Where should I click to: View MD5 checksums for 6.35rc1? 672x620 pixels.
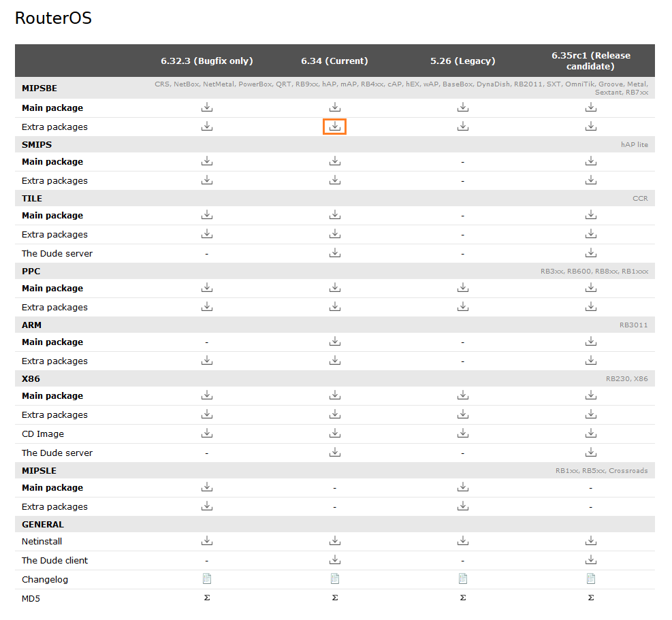(591, 598)
